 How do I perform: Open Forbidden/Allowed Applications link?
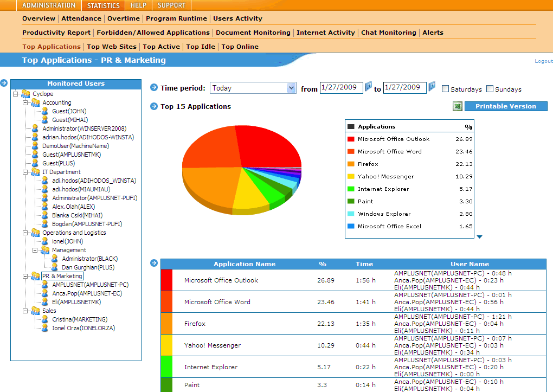153,33
